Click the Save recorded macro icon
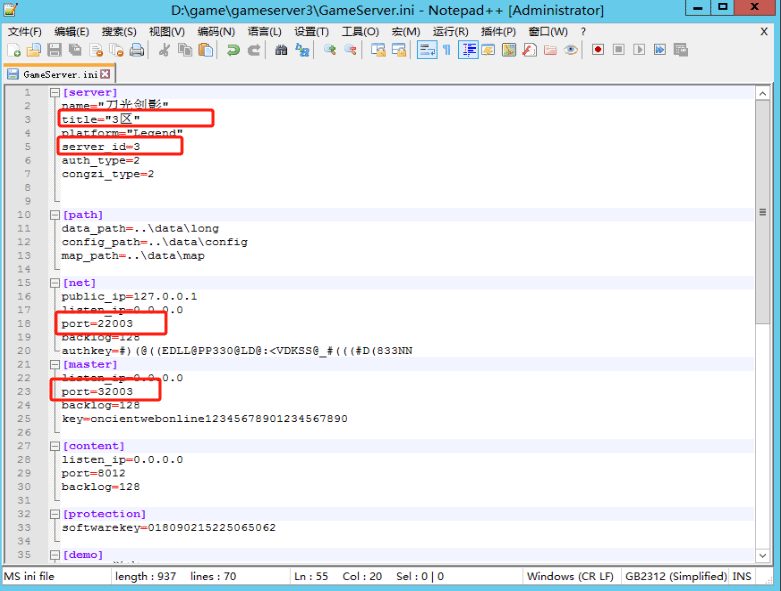781x591 pixels. (x=680, y=50)
